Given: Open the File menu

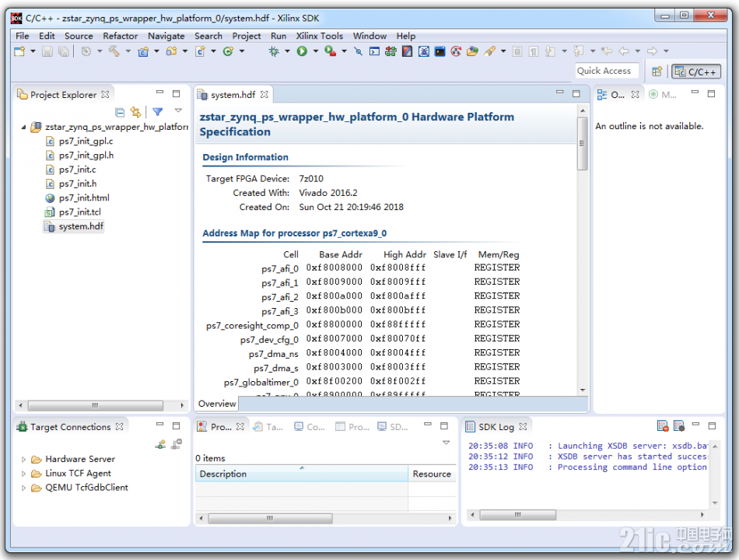Looking at the screenshot, I should point(22,36).
